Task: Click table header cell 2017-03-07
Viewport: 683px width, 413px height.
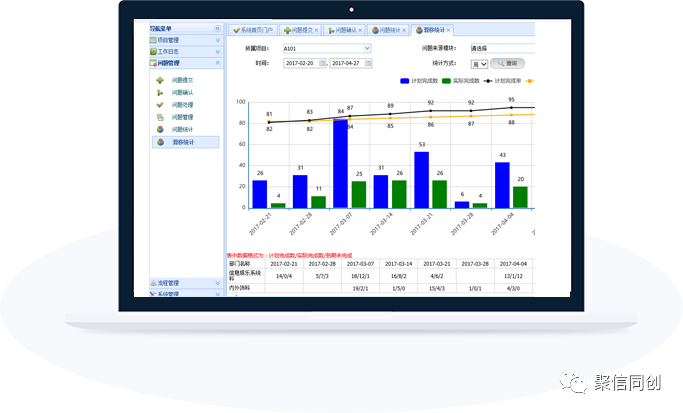Action: [360, 264]
